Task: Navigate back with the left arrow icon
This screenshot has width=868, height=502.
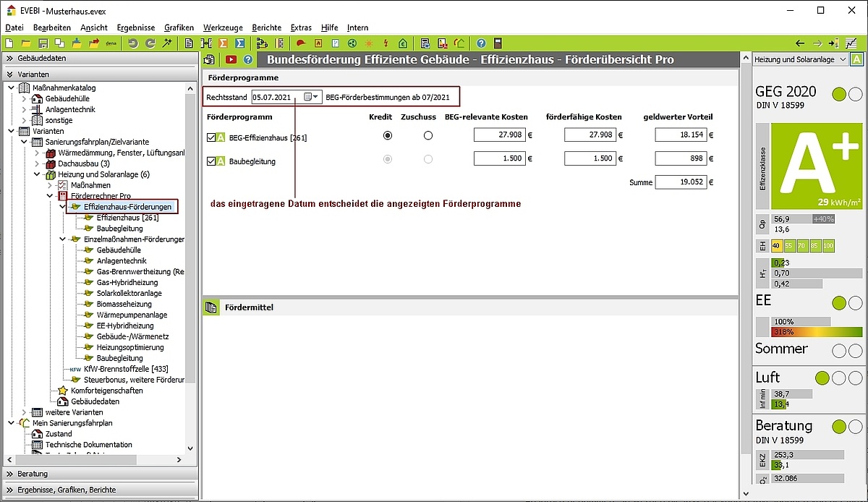Action: pyautogui.click(x=800, y=43)
